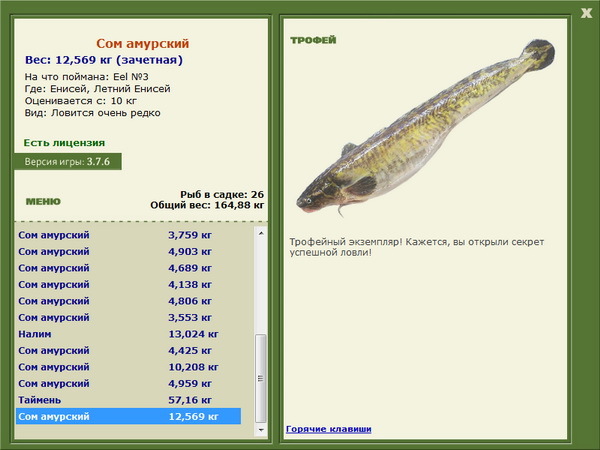Select the Сом амурский 4,138 кг row
The image size is (600, 450).
(129, 284)
